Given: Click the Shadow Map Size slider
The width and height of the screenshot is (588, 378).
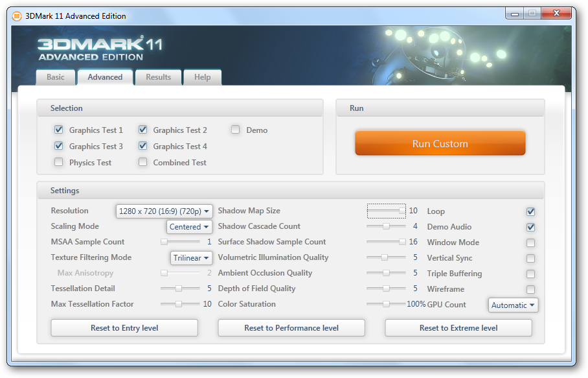Looking at the screenshot, I should (386, 211).
